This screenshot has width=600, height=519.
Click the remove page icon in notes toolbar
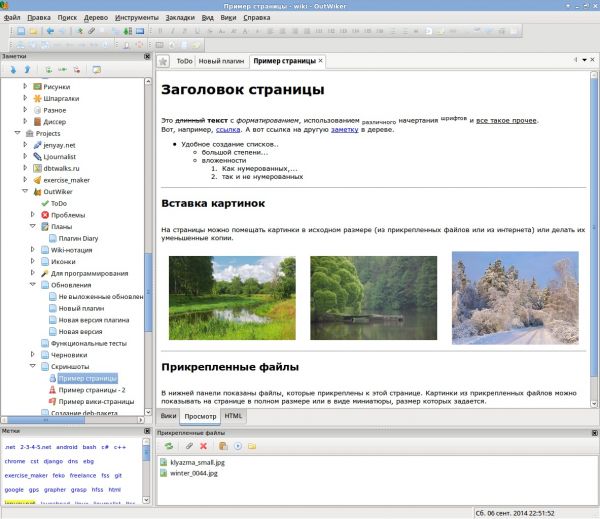[x=77, y=70]
